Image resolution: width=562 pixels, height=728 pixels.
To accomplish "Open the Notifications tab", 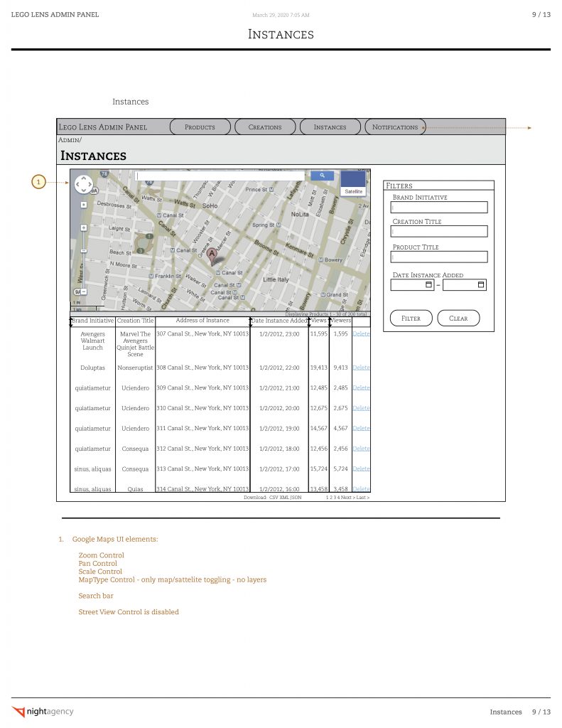I will [395, 127].
